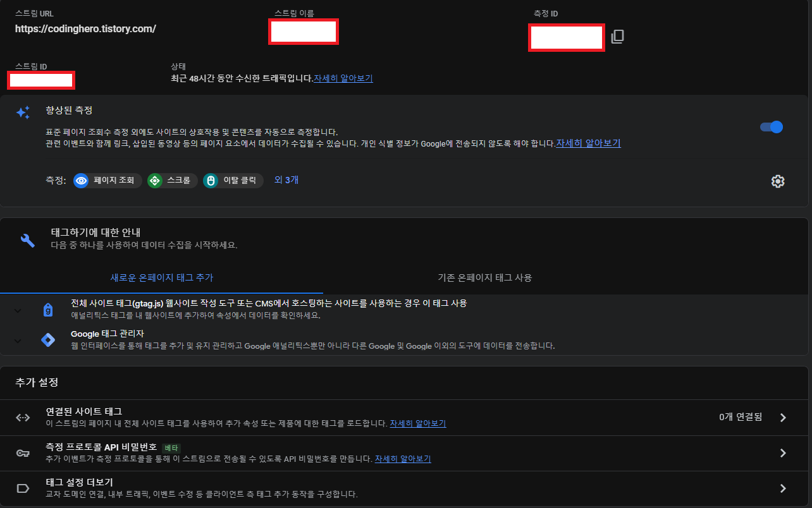This screenshot has width=812, height=508.
Task: Click the Google 태그 관리자 diamond icon
Action: point(47,340)
